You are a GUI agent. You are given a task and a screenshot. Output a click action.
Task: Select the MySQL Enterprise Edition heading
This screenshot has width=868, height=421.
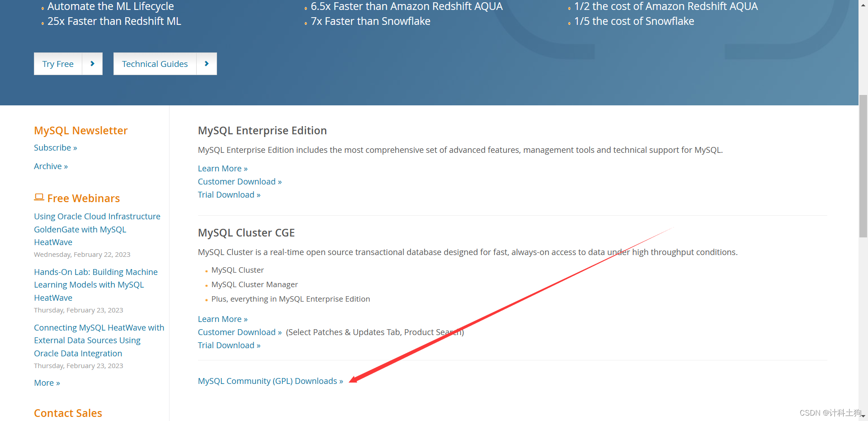pyautogui.click(x=262, y=131)
